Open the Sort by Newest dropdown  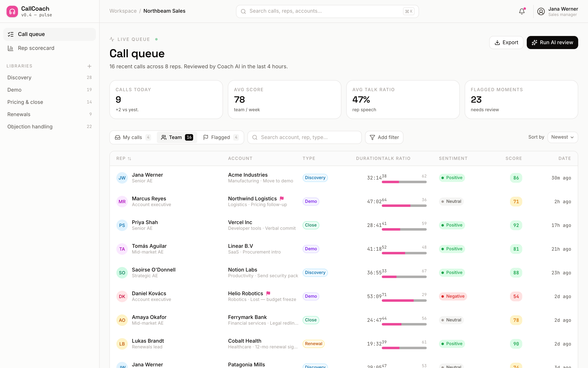(562, 137)
